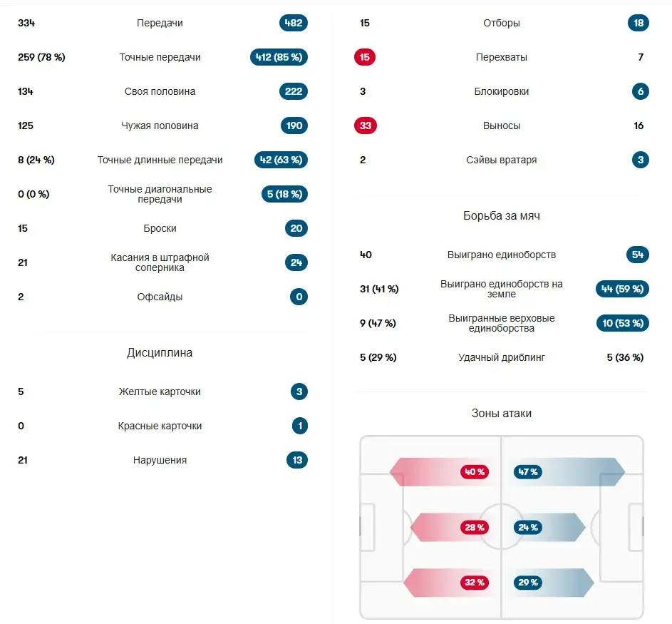672x624 pixels.
Task: Click the 44 (59 %) ground duels badge
Action: [x=622, y=289]
